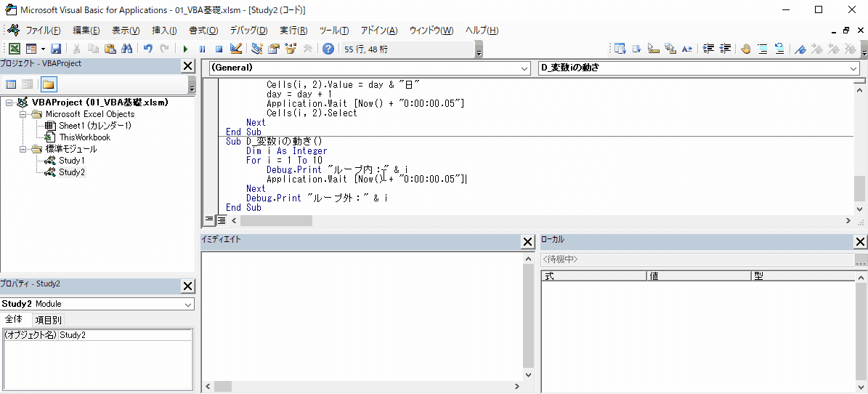This screenshot has height=394, width=868.
Task: Click the Outdent icon in Edit toolbar
Action: tap(725, 49)
